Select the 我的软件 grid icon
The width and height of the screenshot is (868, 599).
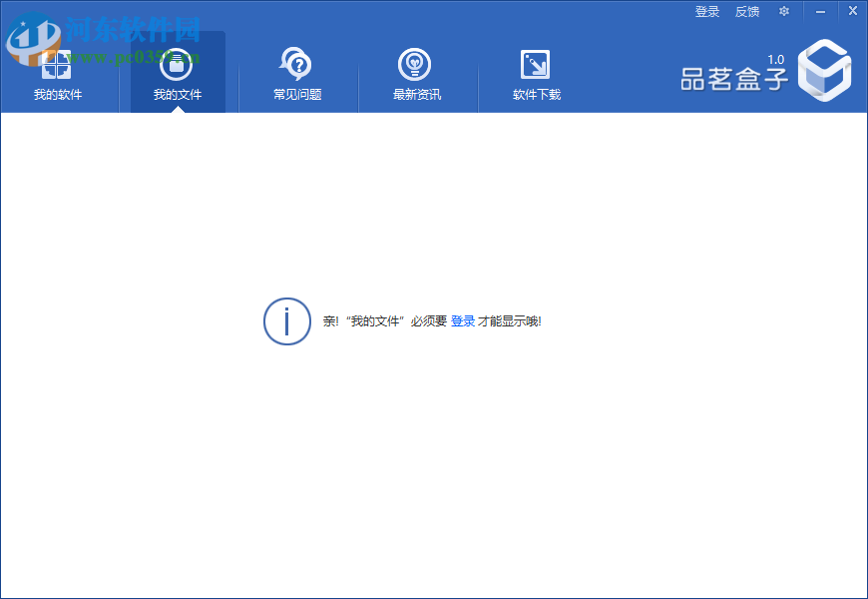click(x=57, y=65)
